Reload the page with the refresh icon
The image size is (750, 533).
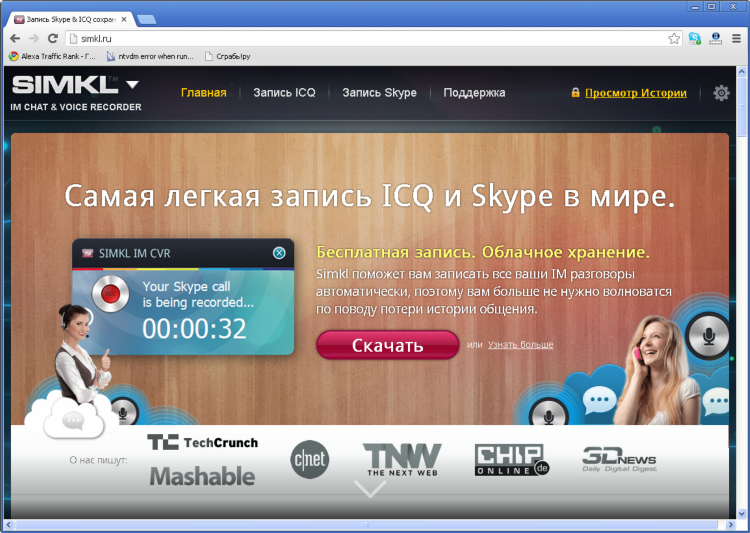pyautogui.click(x=53, y=38)
